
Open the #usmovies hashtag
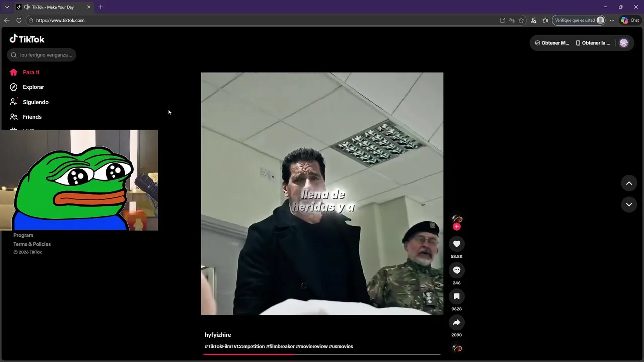coord(341,346)
